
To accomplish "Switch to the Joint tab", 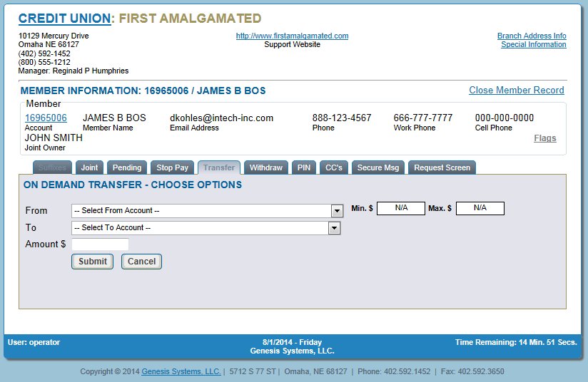I will point(89,167).
